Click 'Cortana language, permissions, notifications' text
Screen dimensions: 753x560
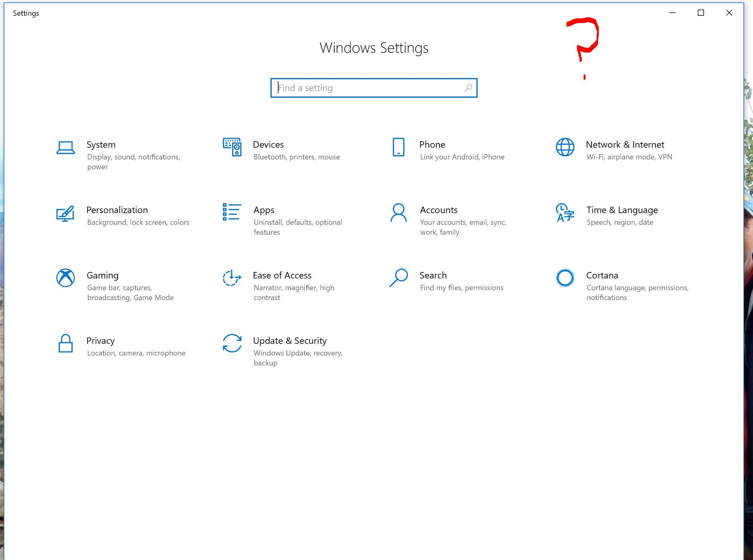pos(637,293)
